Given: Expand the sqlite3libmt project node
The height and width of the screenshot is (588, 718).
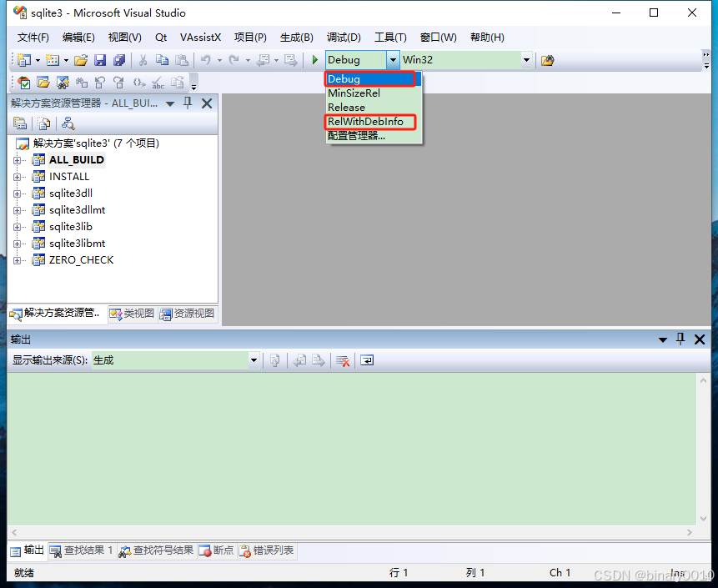Looking at the screenshot, I should click(x=17, y=244).
